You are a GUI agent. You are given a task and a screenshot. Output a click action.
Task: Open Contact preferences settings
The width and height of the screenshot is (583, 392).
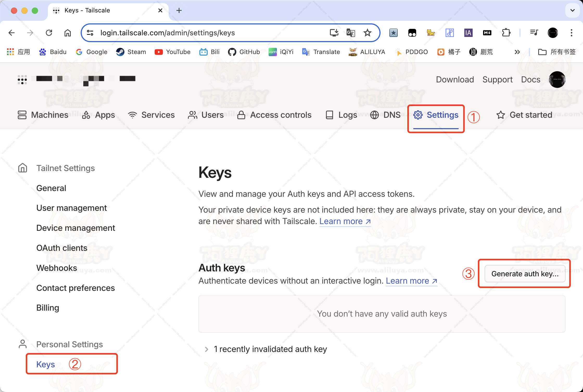pyautogui.click(x=75, y=288)
